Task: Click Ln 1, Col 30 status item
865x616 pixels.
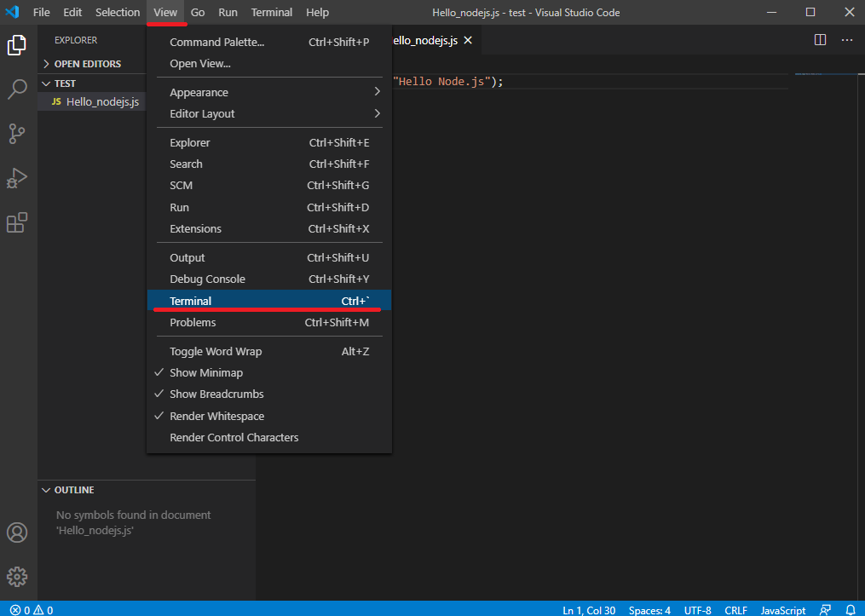Action: tap(589, 610)
